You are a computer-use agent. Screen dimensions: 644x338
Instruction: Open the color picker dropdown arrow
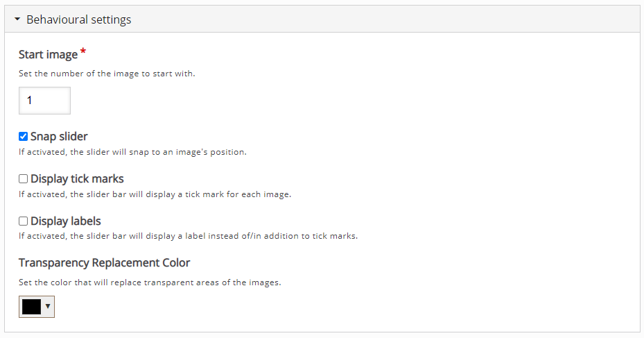click(48, 307)
